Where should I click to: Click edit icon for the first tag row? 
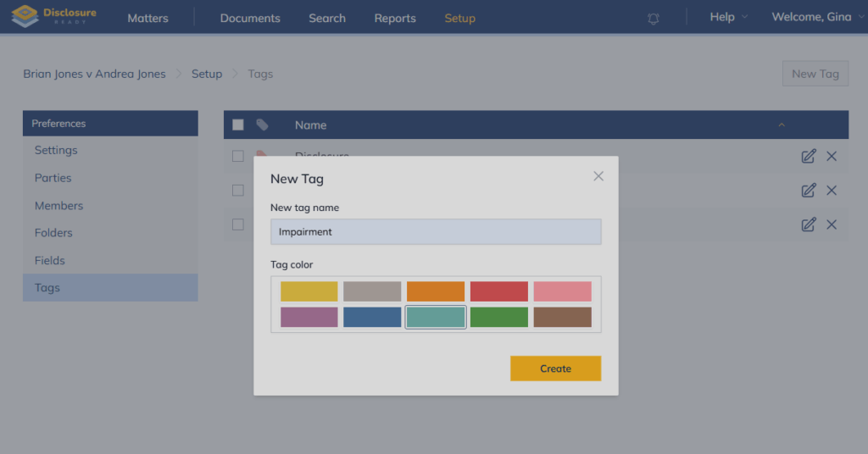809,156
